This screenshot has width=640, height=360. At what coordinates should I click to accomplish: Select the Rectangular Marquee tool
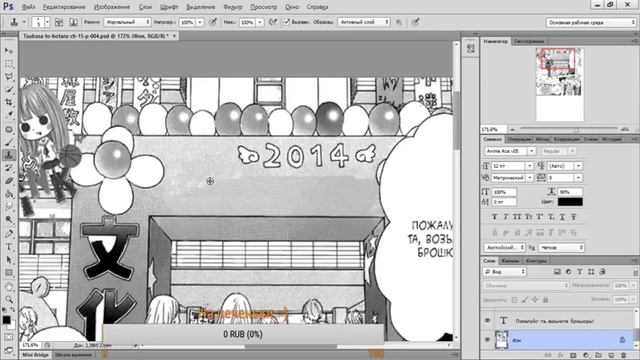[9, 64]
